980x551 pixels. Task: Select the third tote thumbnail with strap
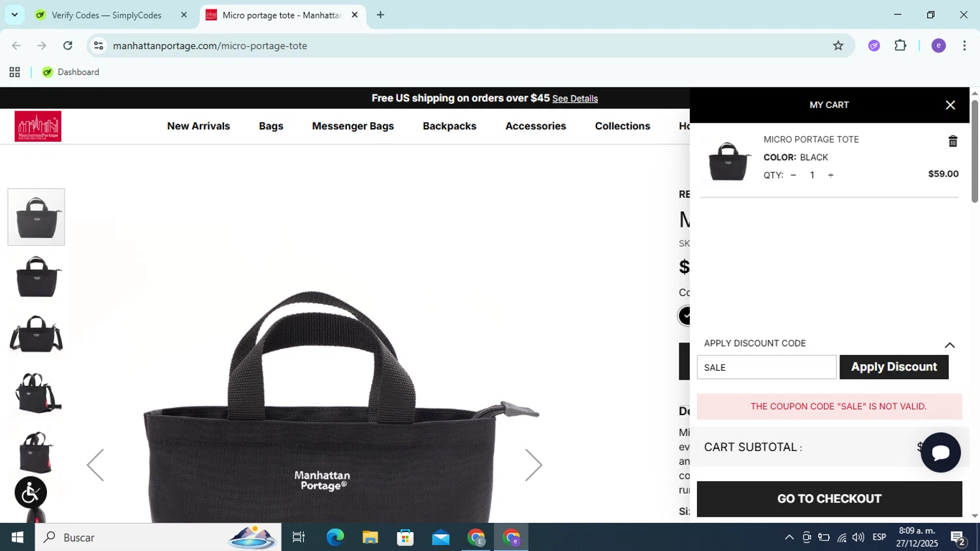tap(36, 334)
